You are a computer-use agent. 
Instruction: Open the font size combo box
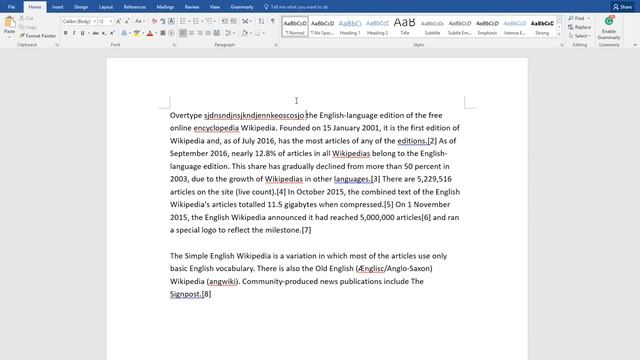pos(105,21)
